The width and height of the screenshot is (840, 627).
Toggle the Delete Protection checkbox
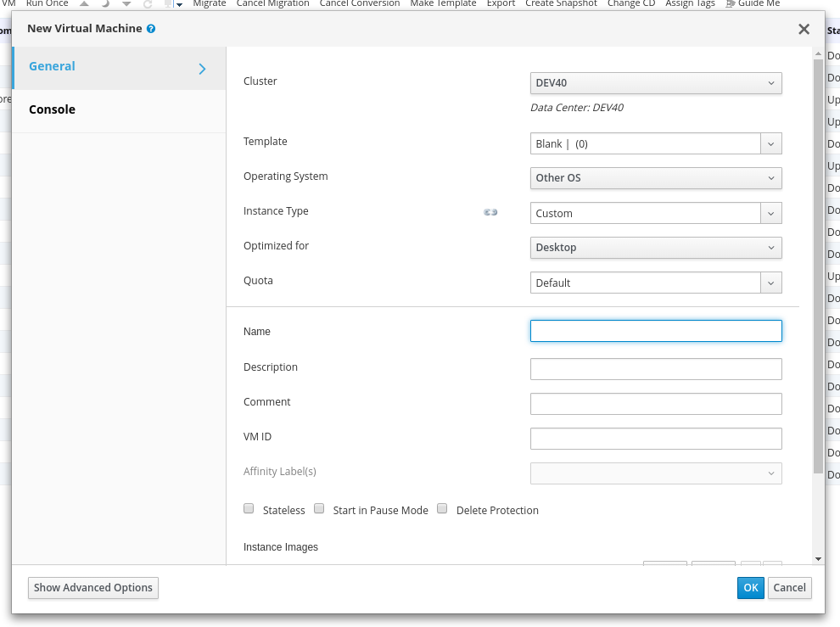pyautogui.click(x=442, y=509)
